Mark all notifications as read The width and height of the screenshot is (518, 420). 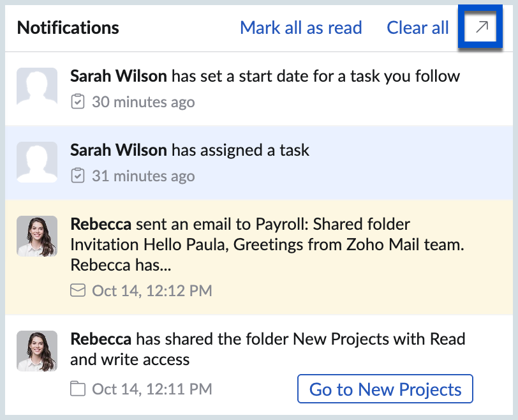[300, 28]
